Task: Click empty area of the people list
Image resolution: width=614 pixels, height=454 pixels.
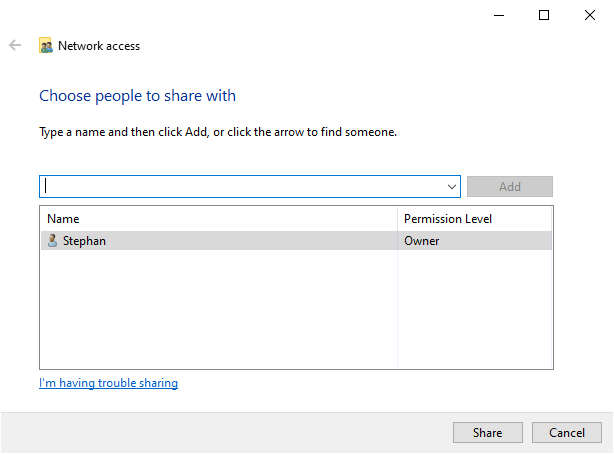Action: pyautogui.click(x=220, y=310)
